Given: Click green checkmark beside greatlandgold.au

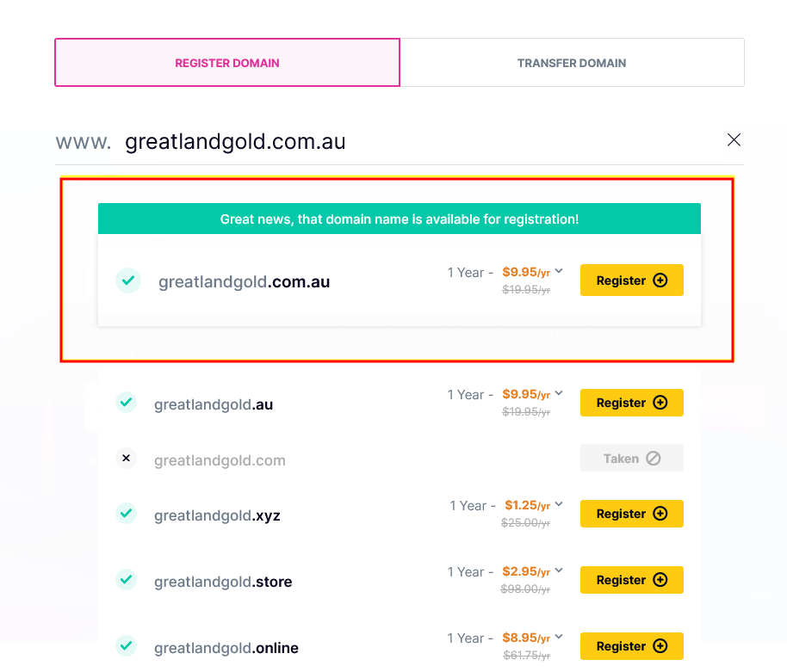Looking at the screenshot, I should tap(127, 402).
